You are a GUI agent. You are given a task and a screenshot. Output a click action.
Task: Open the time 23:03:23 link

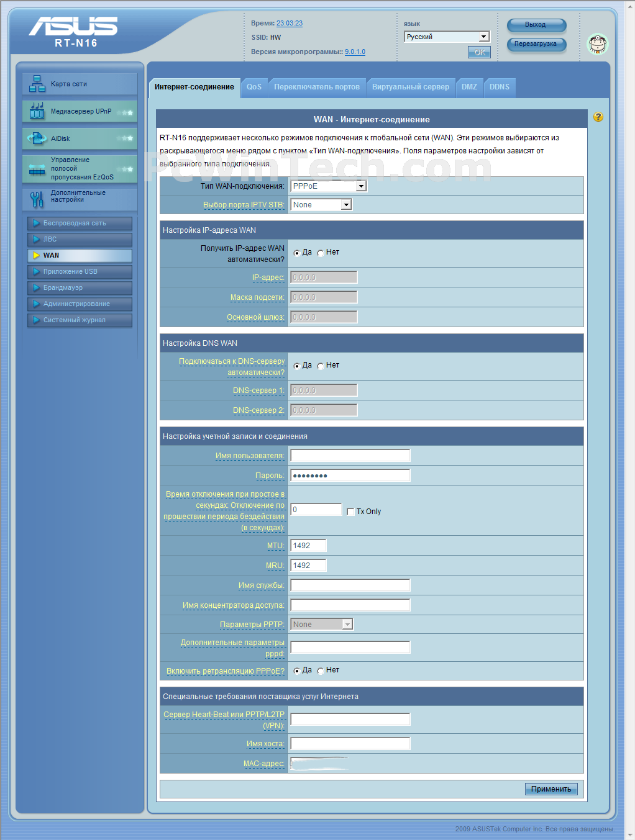click(290, 23)
